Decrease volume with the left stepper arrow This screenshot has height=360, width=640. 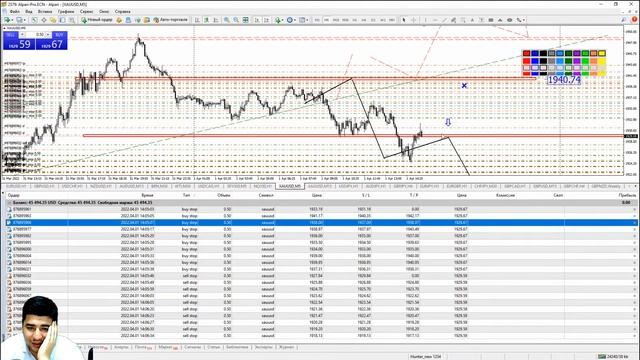(22, 35)
